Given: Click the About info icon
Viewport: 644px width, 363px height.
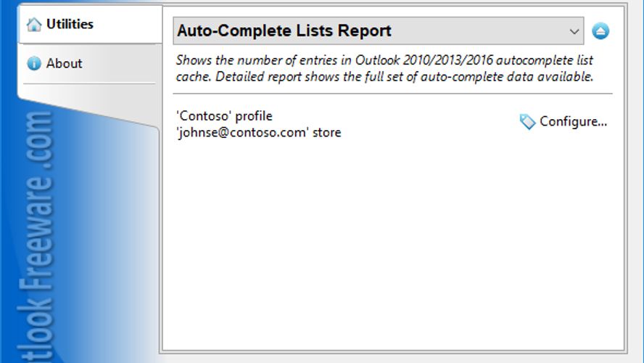Looking at the screenshot, I should coord(34,63).
